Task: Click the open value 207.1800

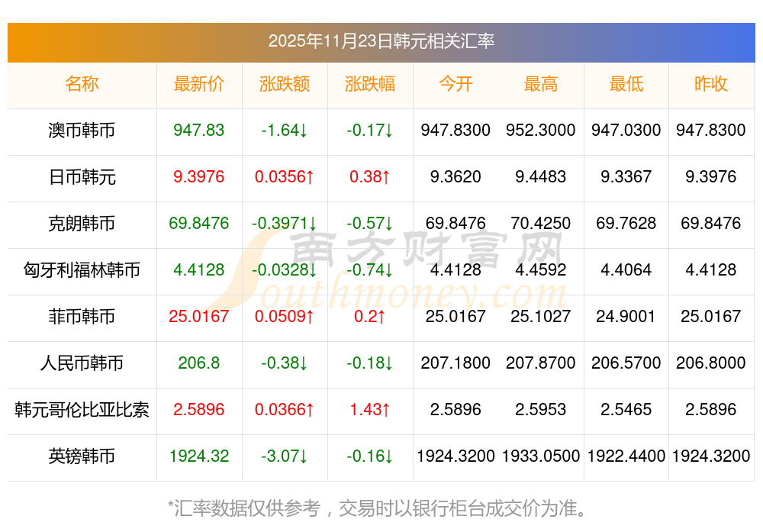Action: click(x=456, y=363)
